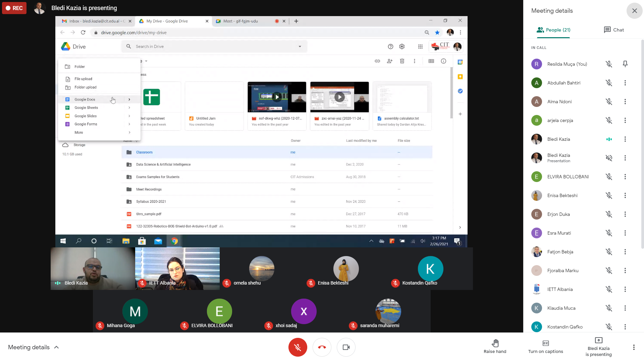Click the Raise hand icon

495,343
